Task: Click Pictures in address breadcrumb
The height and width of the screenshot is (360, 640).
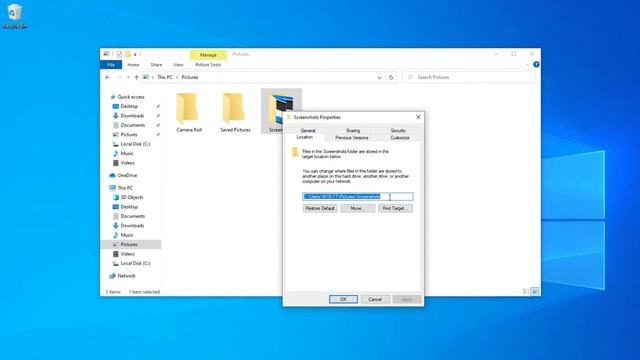Action: pyautogui.click(x=190, y=77)
